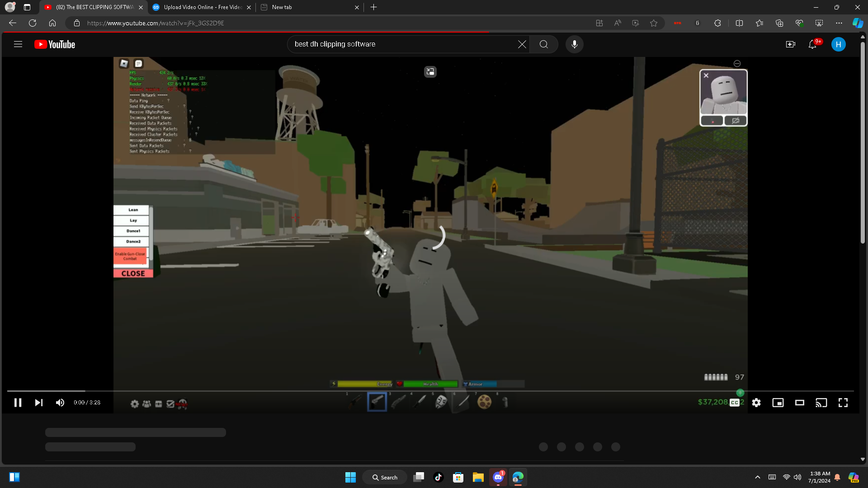Image resolution: width=868 pixels, height=488 pixels.
Task: Open the Edge Favorites list
Action: (759, 23)
